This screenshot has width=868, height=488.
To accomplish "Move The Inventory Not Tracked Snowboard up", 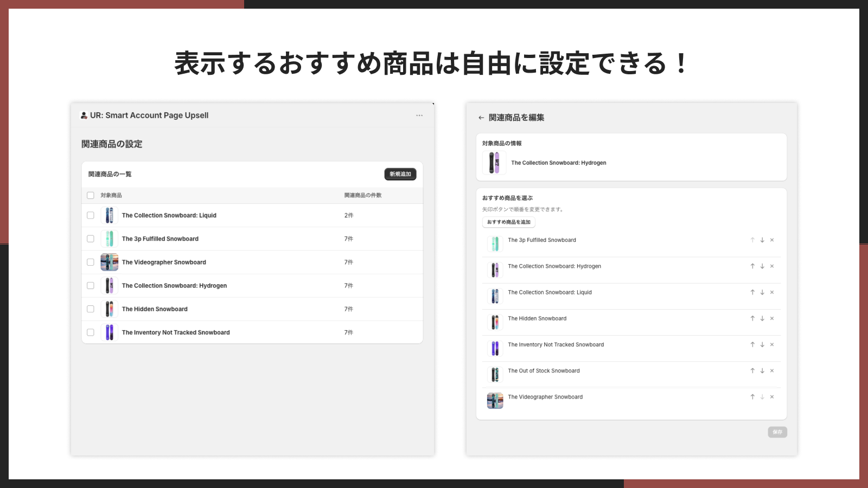I will [x=752, y=344].
